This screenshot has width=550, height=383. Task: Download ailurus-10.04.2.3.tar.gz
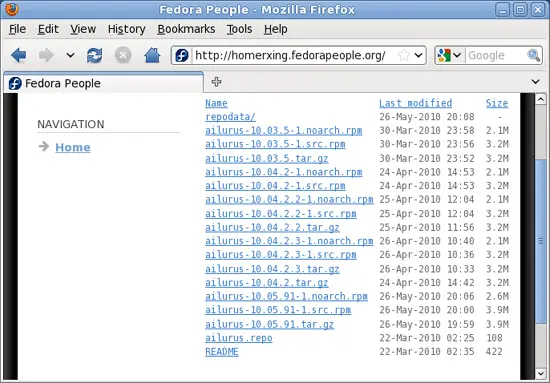coord(272,269)
